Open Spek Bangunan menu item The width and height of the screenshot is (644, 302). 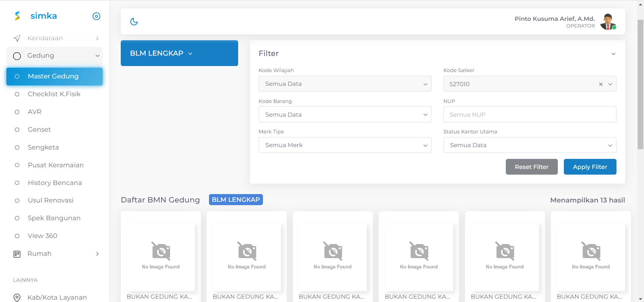[x=54, y=218]
